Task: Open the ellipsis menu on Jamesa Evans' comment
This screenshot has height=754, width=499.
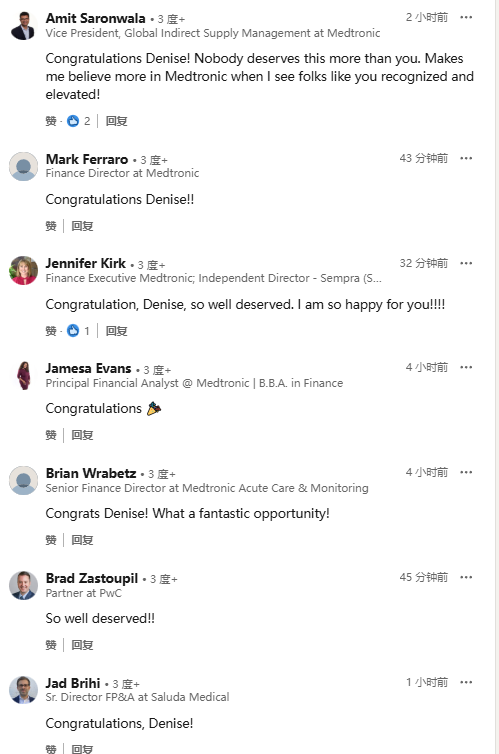Action: click(466, 367)
